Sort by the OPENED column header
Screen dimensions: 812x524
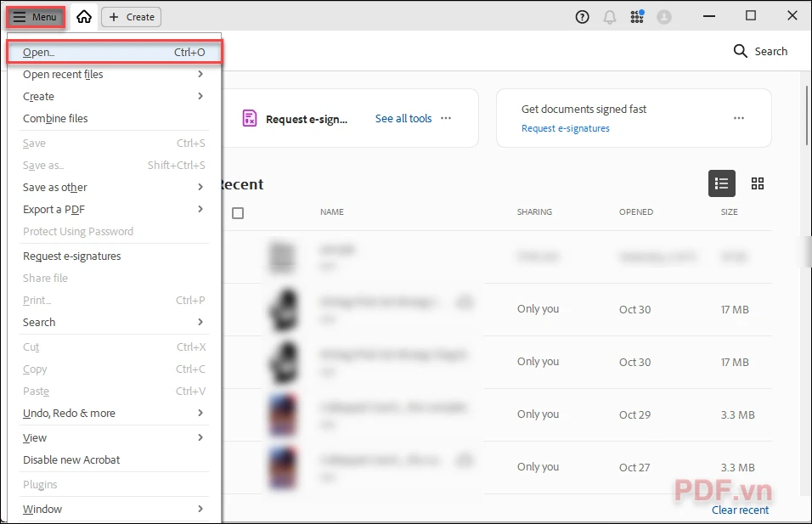pyautogui.click(x=636, y=211)
